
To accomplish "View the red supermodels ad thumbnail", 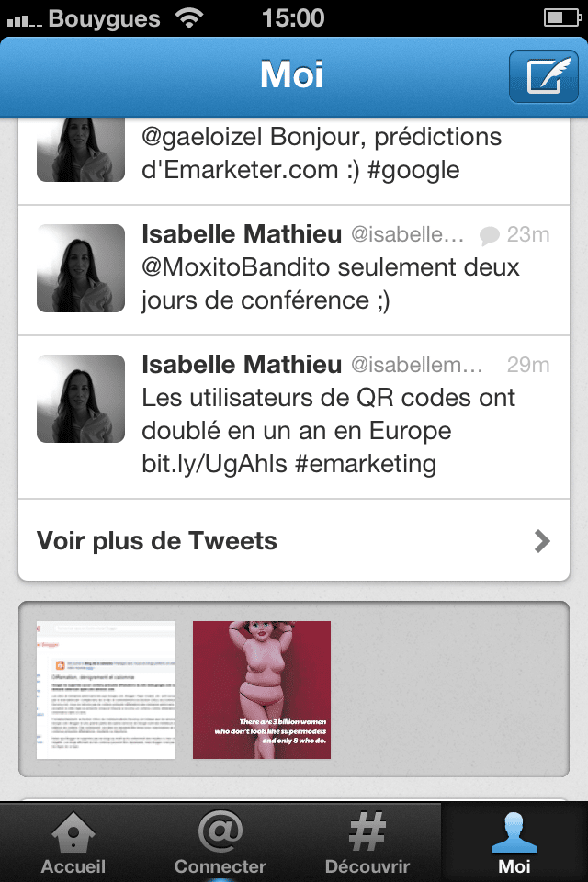I will pyautogui.click(x=262, y=690).
